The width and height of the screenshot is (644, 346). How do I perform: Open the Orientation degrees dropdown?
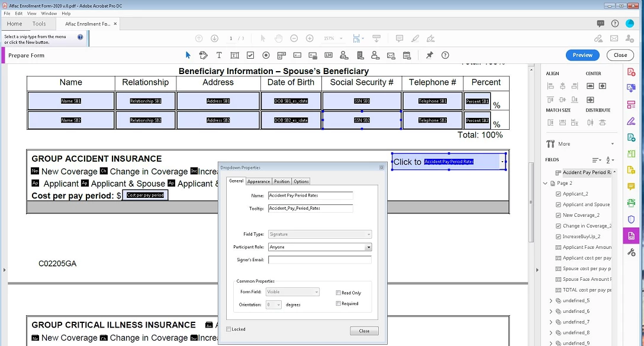pos(273,305)
